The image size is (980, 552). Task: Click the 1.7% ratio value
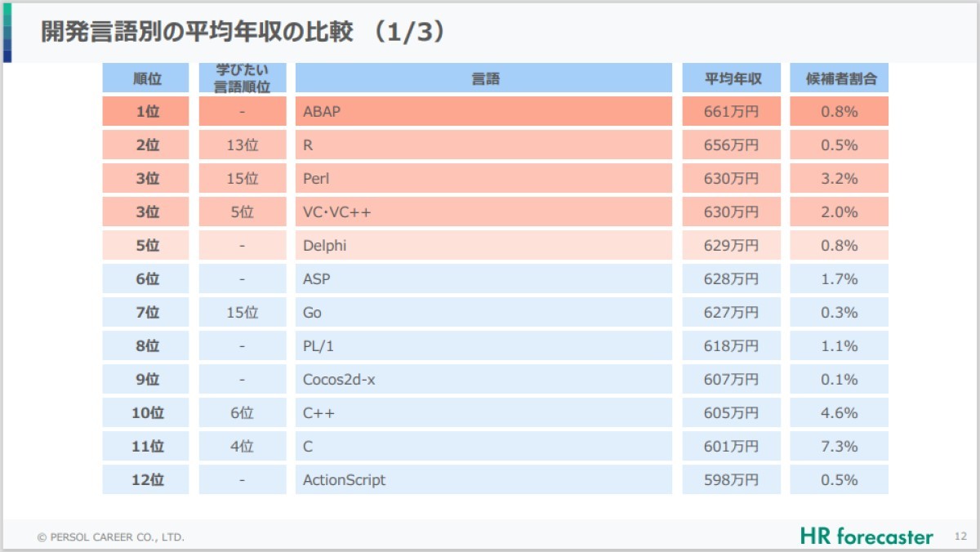(x=840, y=278)
